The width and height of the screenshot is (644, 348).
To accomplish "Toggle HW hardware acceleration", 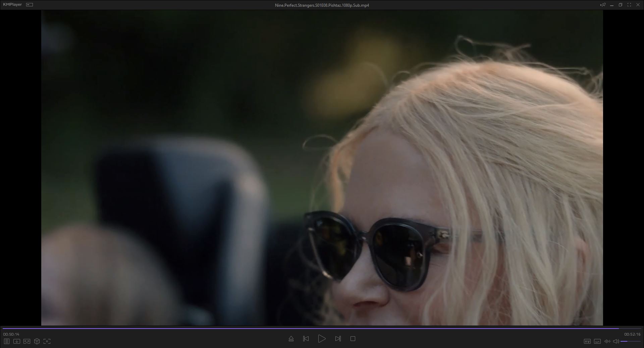I will [x=587, y=341].
